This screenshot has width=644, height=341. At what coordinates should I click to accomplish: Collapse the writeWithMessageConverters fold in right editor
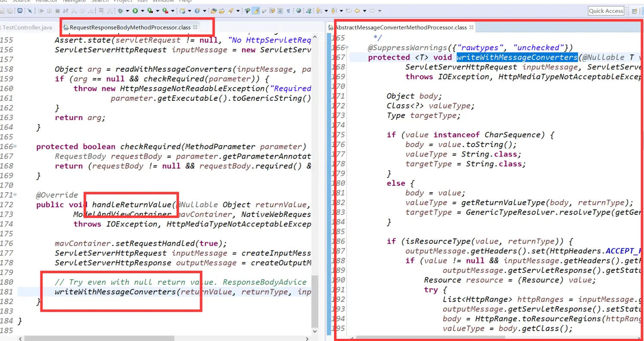pyautogui.click(x=347, y=48)
